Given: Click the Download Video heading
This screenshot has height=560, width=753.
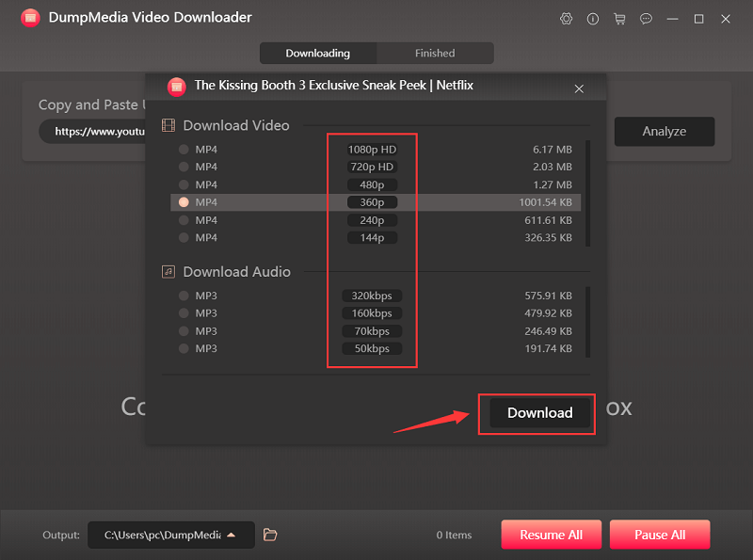Looking at the screenshot, I should pyautogui.click(x=236, y=125).
